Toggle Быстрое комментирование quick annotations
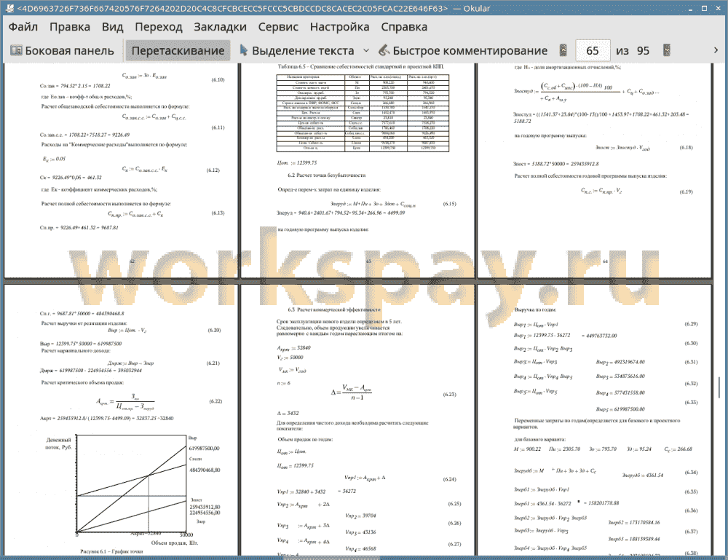The height and width of the screenshot is (560, 728). (x=463, y=50)
